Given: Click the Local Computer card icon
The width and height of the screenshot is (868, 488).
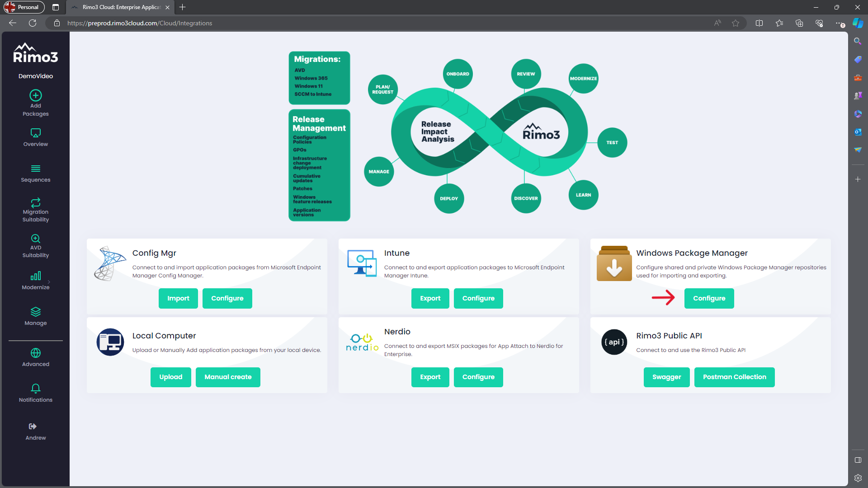Looking at the screenshot, I should 110,342.
